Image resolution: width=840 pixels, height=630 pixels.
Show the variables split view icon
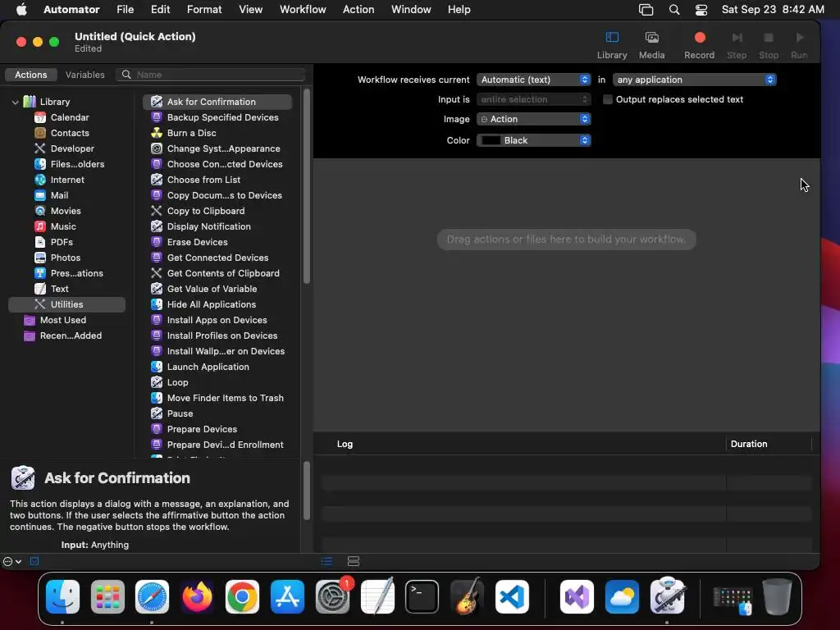pyautogui.click(x=354, y=561)
